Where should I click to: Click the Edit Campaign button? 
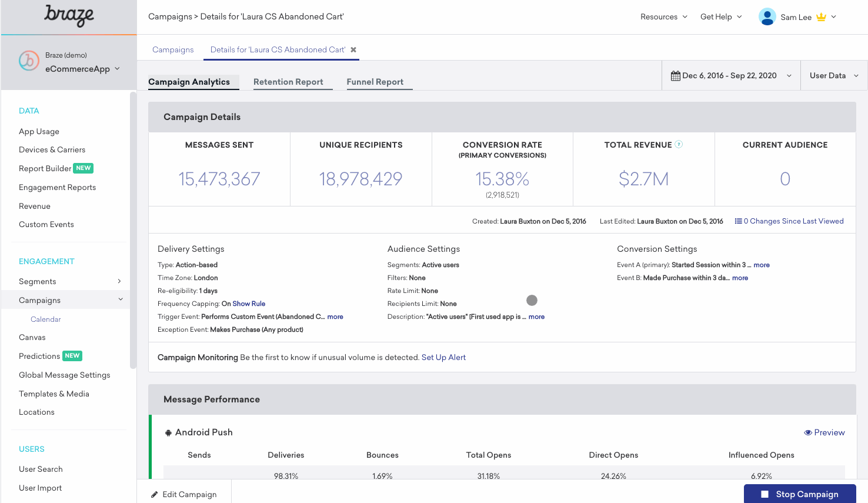(x=184, y=494)
